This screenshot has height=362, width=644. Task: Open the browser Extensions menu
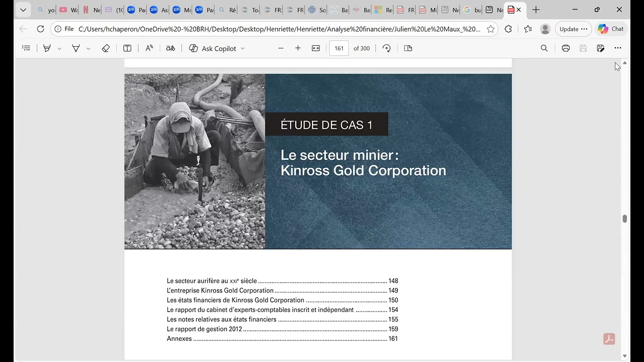pyautogui.click(x=508, y=29)
